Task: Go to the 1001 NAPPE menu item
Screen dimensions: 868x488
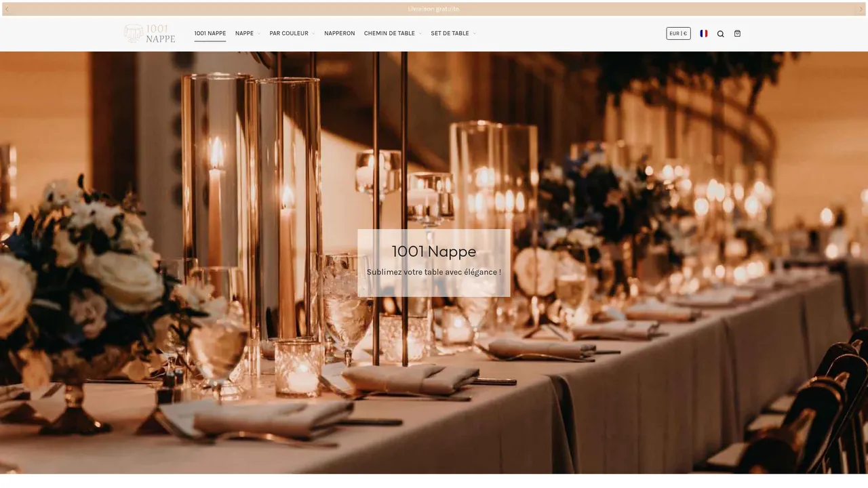Action: (x=210, y=33)
